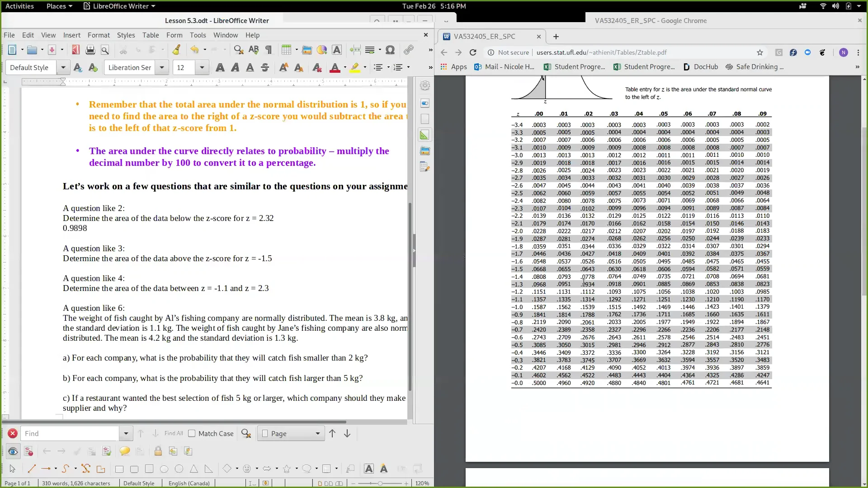
Task: Enable the Match Case checkbox
Action: pos(192,433)
